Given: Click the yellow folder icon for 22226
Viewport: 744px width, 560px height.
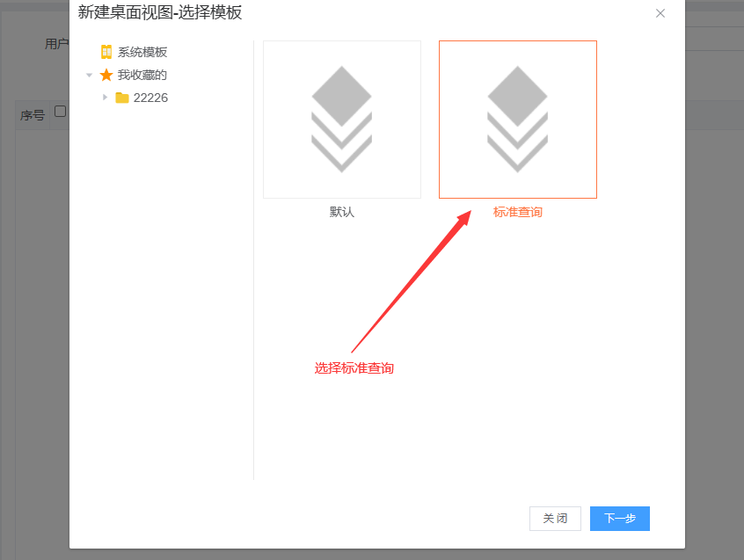Looking at the screenshot, I should pyautogui.click(x=122, y=98).
